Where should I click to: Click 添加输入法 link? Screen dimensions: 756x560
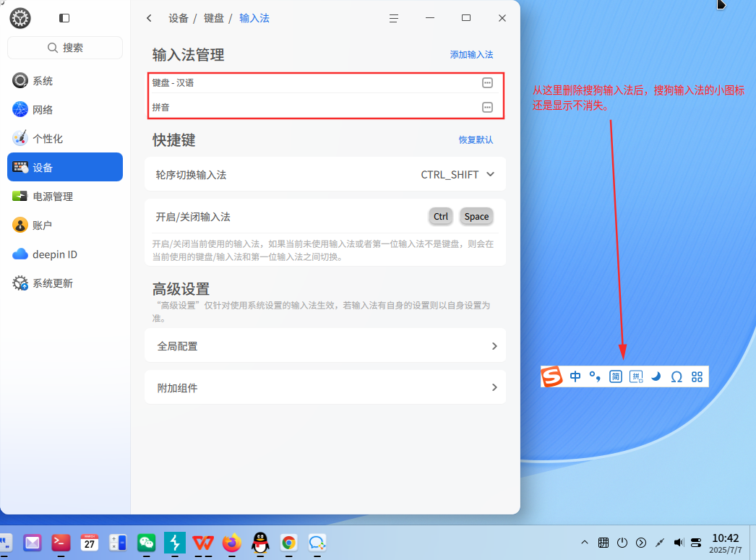[471, 54]
